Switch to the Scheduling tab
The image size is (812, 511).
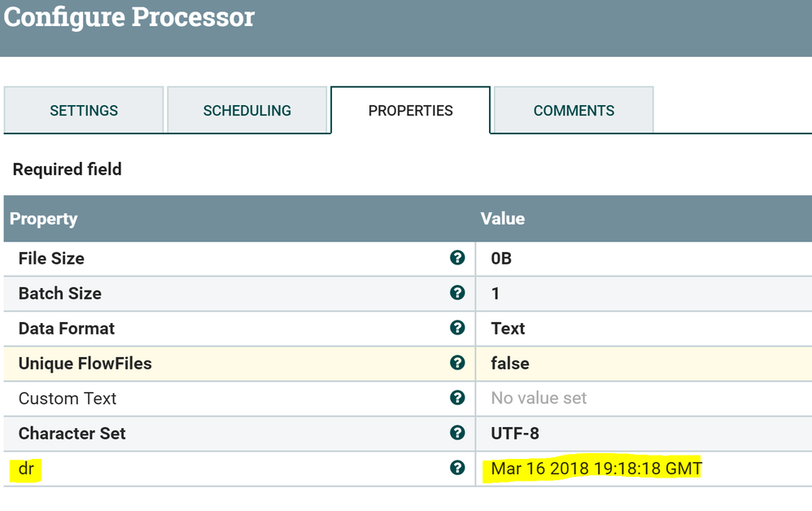coord(247,111)
